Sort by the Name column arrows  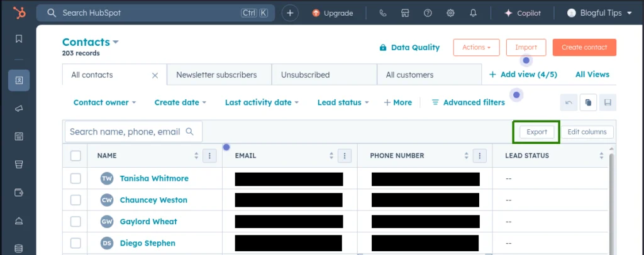(x=196, y=156)
